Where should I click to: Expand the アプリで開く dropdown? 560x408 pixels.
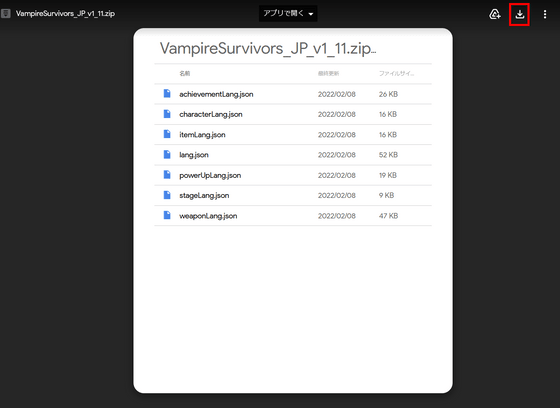point(288,14)
